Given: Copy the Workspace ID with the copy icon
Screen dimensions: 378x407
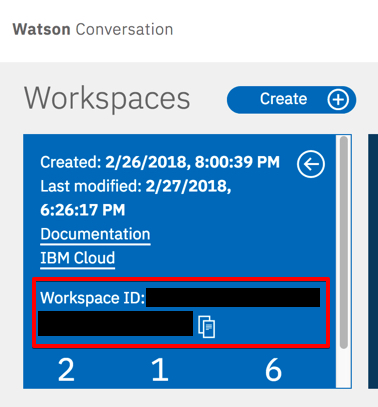Looking at the screenshot, I should [207, 327].
